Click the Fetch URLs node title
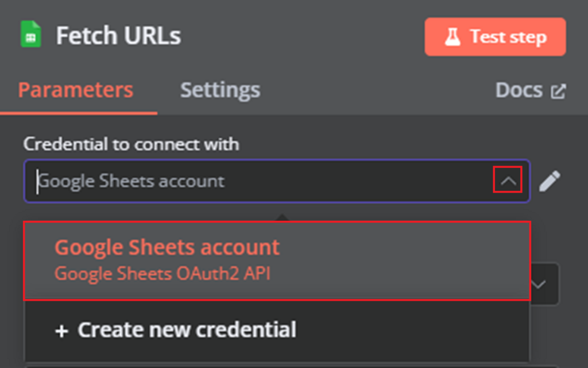Image resolution: width=588 pixels, height=368 pixels. click(x=118, y=34)
